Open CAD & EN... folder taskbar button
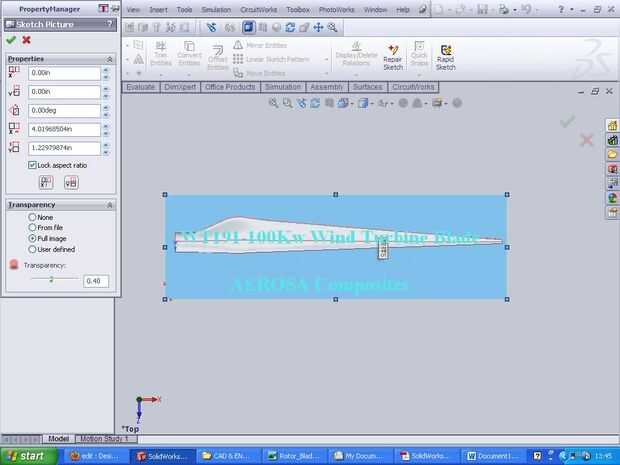 pos(227,456)
